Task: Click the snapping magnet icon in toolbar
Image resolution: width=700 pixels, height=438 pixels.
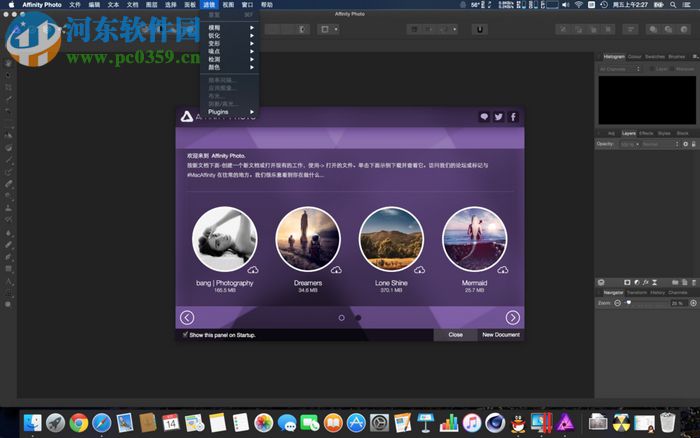Action: [x=480, y=29]
